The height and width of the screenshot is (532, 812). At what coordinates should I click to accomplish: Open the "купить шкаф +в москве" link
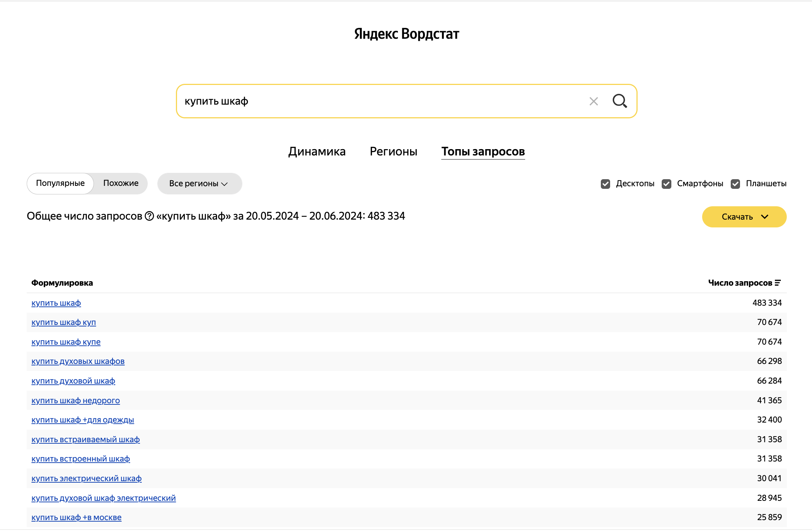click(x=76, y=517)
